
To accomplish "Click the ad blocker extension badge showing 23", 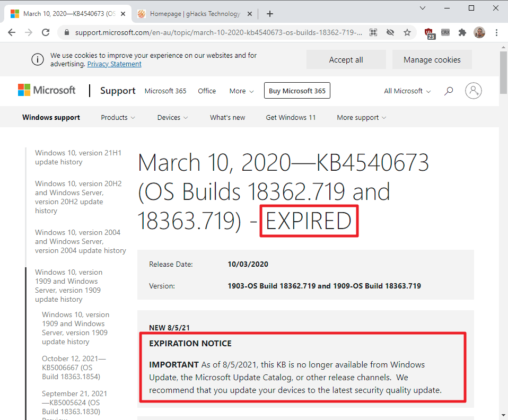I will pyautogui.click(x=429, y=32).
